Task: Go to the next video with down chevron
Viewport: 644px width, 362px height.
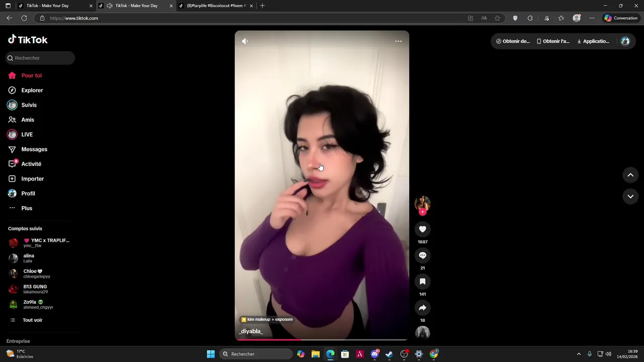Action: point(630,196)
